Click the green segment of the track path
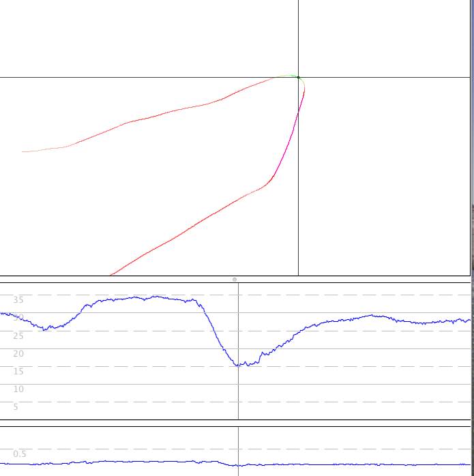474x476 pixels. point(288,76)
